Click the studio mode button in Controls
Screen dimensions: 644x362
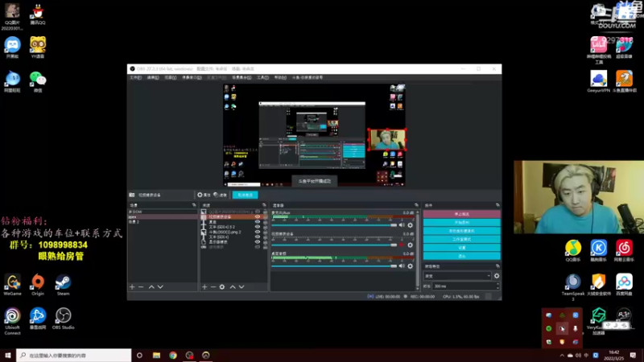tap(461, 239)
